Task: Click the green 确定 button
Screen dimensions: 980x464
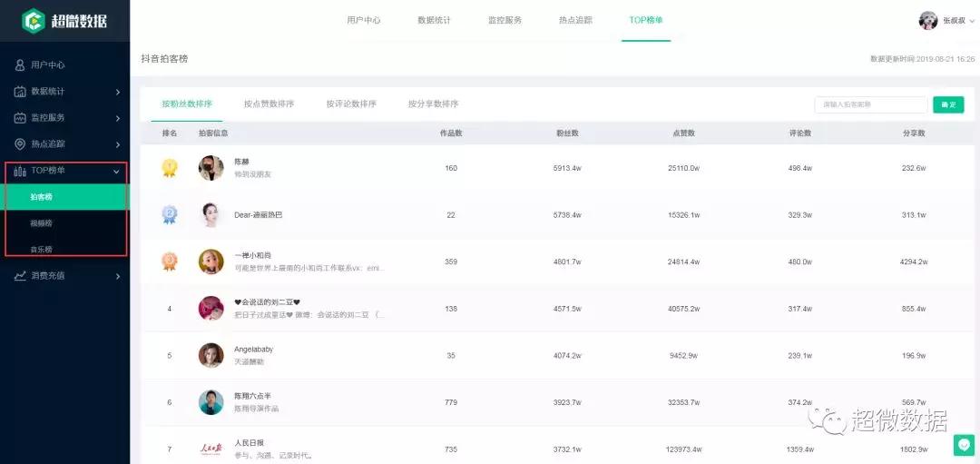Action: pyautogui.click(x=949, y=104)
